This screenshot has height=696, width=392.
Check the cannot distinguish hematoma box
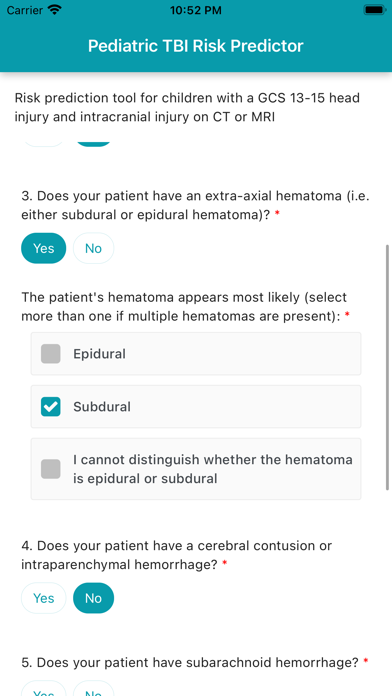pos(51,469)
